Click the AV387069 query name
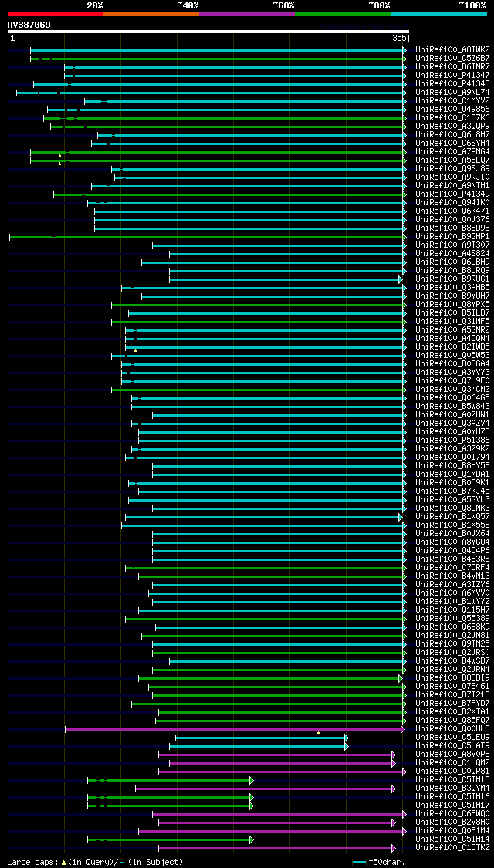 tap(29, 25)
